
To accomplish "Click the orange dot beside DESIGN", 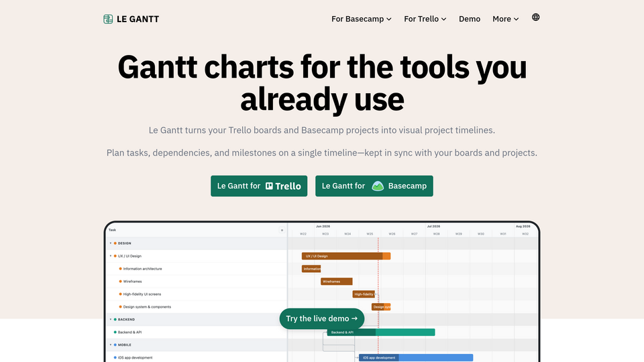I will (115, 243).
